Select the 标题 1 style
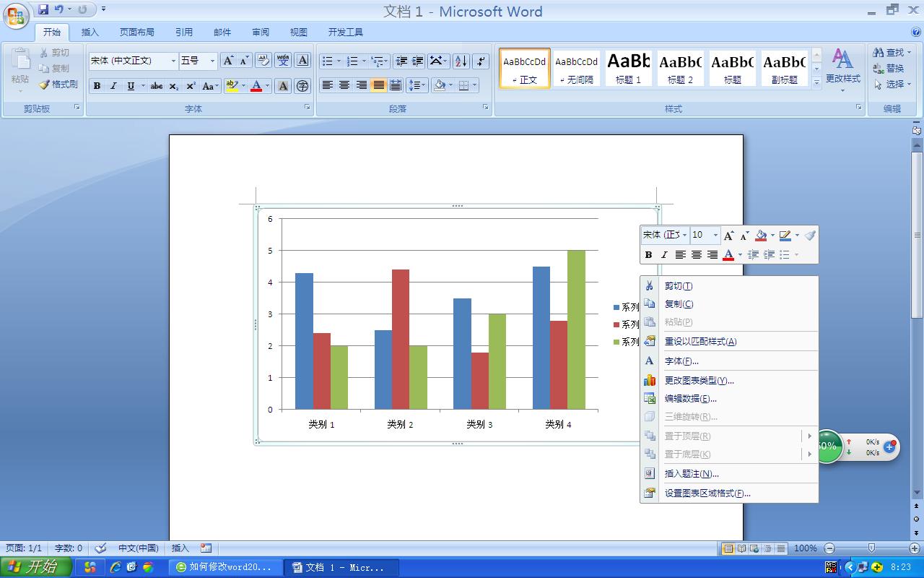Image resolution: width=924 pixels, height=578 pixels. [x=628, y=67]
